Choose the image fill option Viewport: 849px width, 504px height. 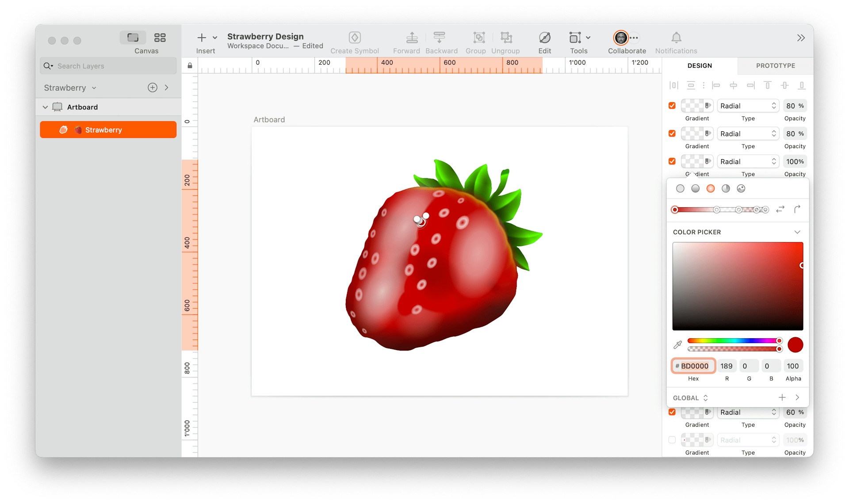pyautogui.click(x=741, y=188)
